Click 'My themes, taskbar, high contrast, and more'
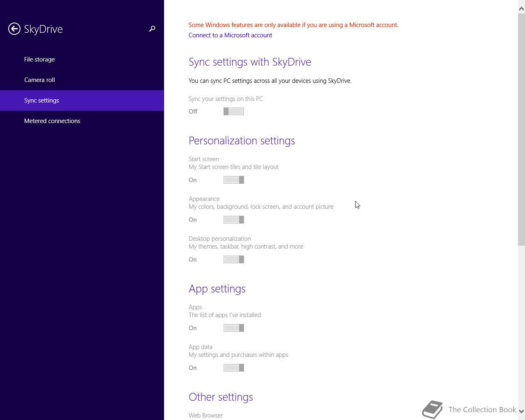This screenshot has width=525, height=420. click(246, 247)
